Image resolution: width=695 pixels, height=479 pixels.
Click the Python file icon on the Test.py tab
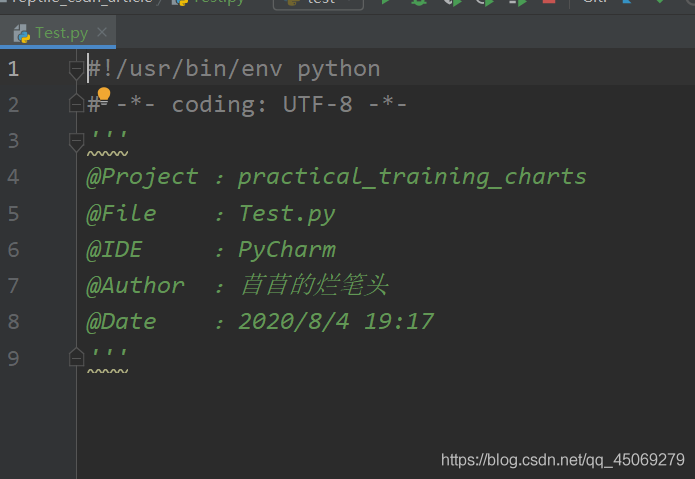pyautogui.click(x=21, y=33)
